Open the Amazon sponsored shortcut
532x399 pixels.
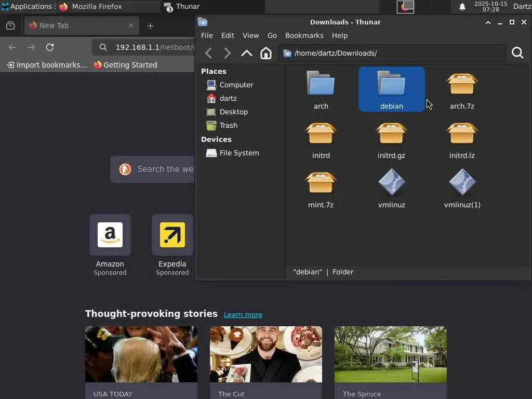[110, 235]
